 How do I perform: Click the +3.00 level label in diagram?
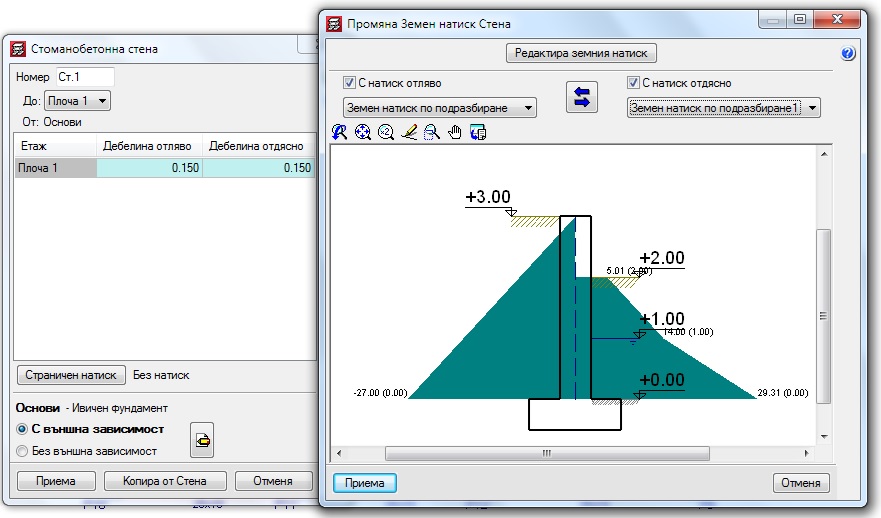coord(488,197)
